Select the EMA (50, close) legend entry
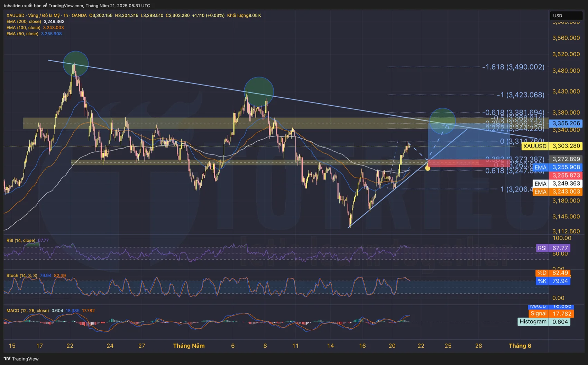 (22, 34)
